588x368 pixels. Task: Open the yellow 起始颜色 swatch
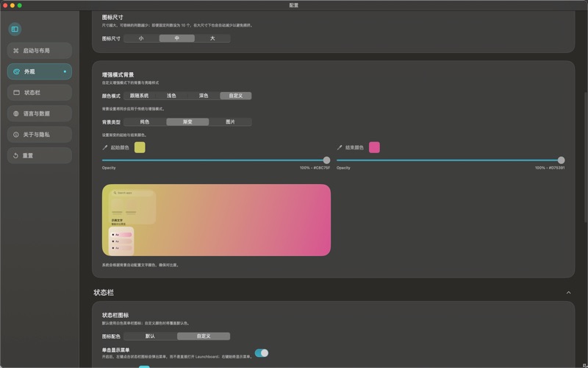click(140, 148)
